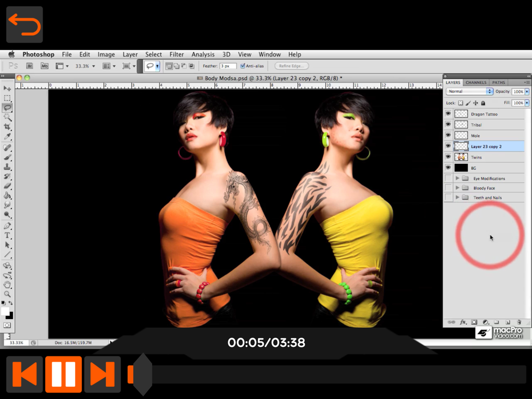The width and height of the screenshot is (532, 399).
Task: Click the foreground color swatch
Action: click(x=5, y=311)
